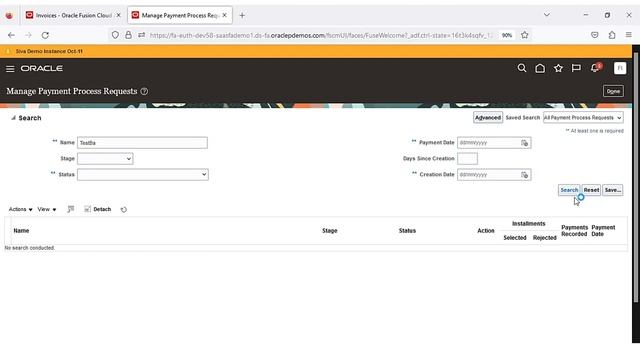Viewport: 640px width, 360px height.
Task: Close the Invoices browser tab
Action: 118,15
